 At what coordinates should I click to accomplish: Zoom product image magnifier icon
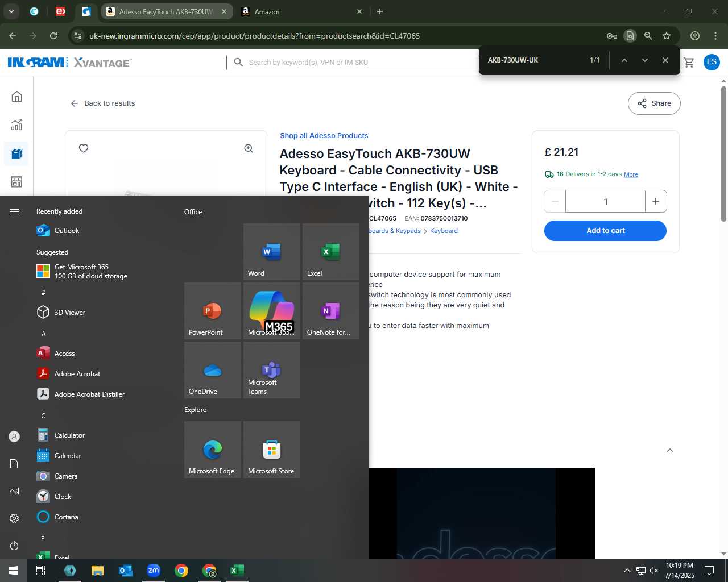pyautogui.click(x=249, y=148)
